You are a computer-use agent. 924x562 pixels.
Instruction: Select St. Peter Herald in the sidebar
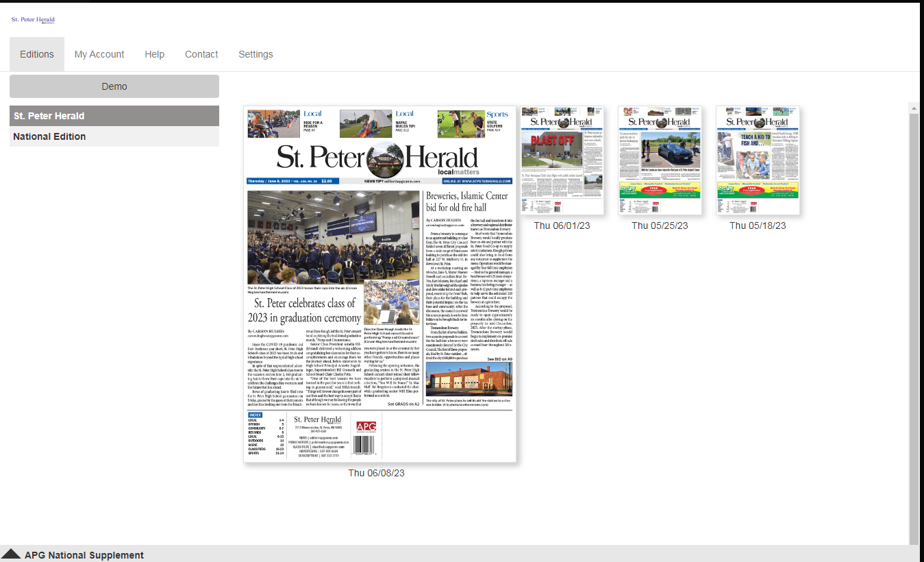coord(114,115)
